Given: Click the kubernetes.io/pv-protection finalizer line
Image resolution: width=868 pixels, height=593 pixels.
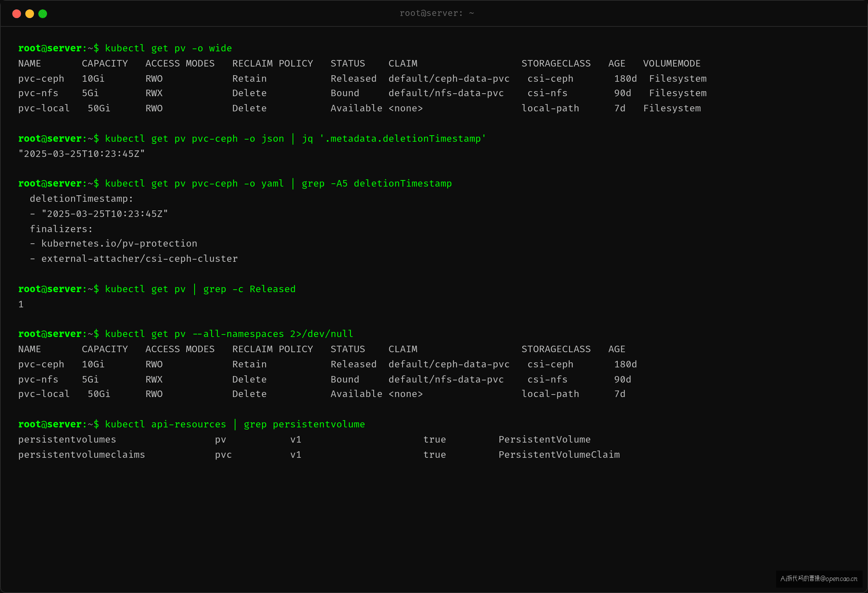Looking at the screenshot, I should click(x=114, y=243).
